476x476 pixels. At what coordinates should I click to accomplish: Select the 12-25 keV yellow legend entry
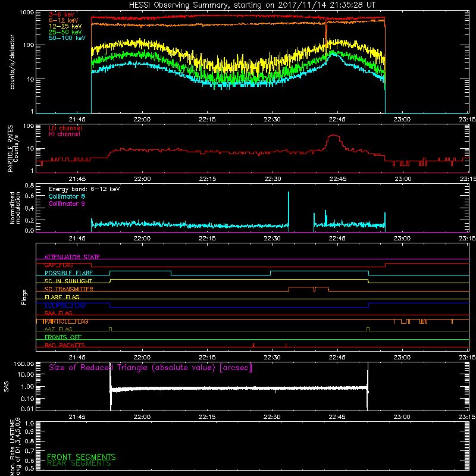point(65,26)
